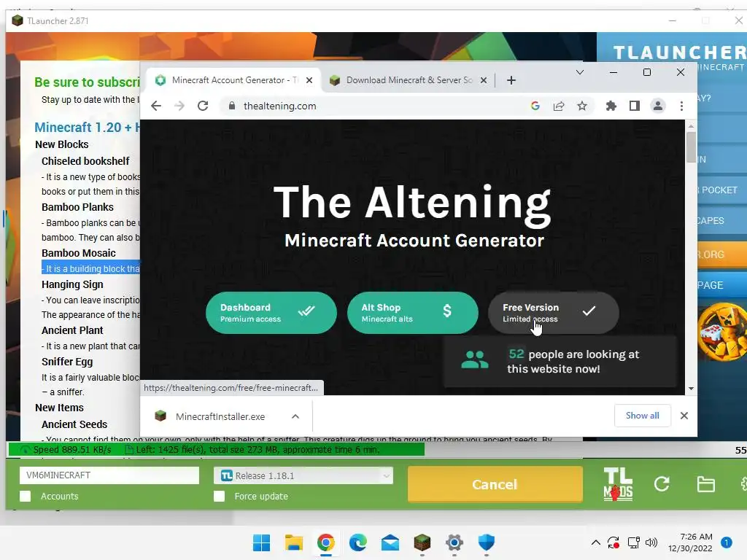Open tab search chevron in Chrome
747x560 pixels.
tap(580, 72)
